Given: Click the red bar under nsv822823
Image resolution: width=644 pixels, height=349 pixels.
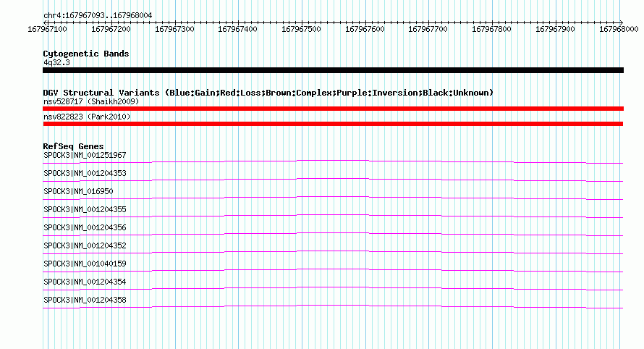Looking at the screenshot, I should (333, 124).
